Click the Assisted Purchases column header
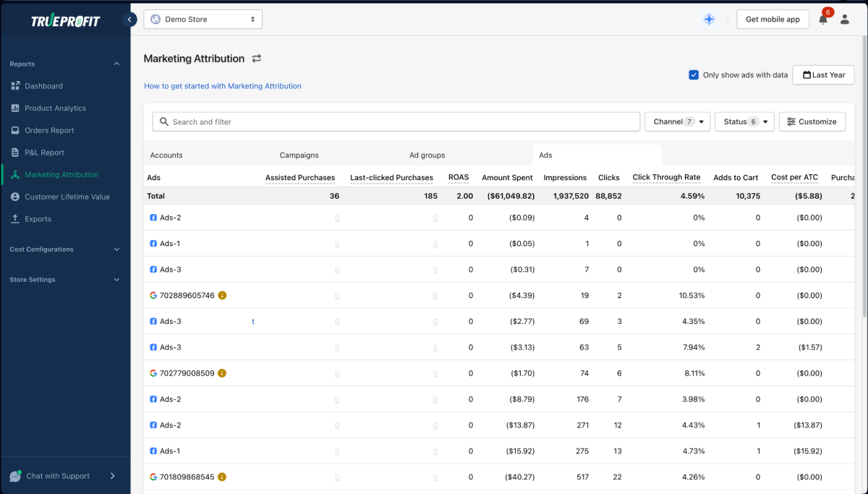This screenshot has width=868, height=494. click(300, 177)
